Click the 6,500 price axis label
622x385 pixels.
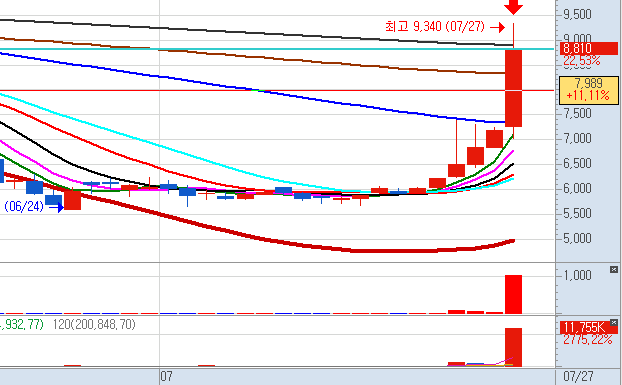[x=578, y=164]
